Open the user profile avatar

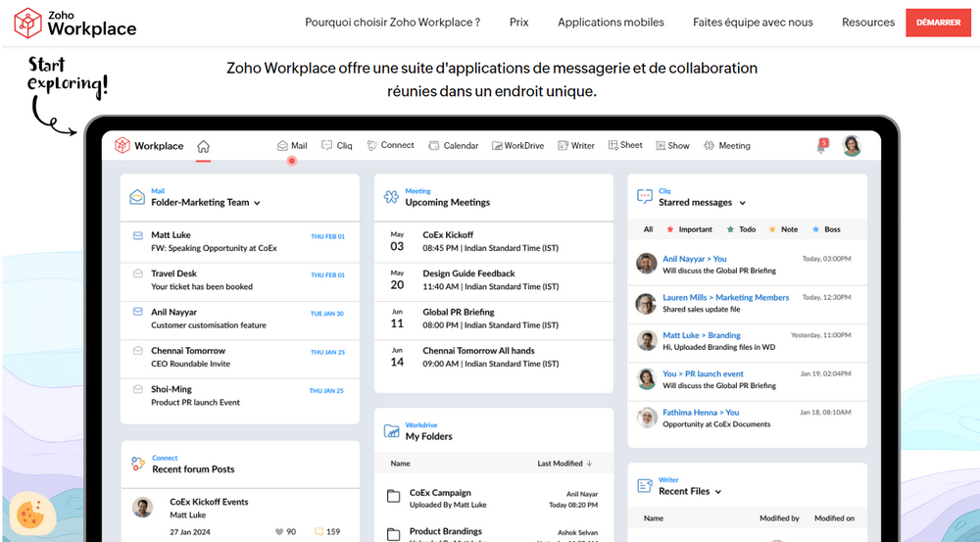(852, 146)
